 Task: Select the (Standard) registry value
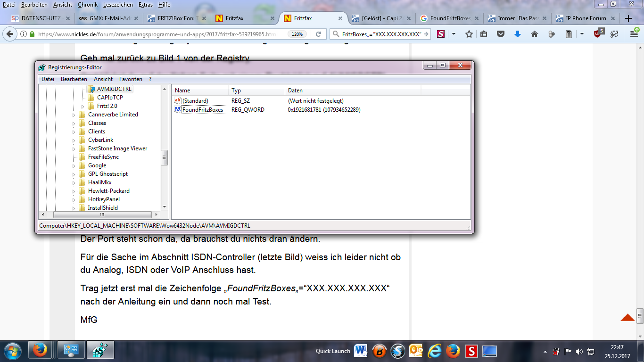pos(195,101)
